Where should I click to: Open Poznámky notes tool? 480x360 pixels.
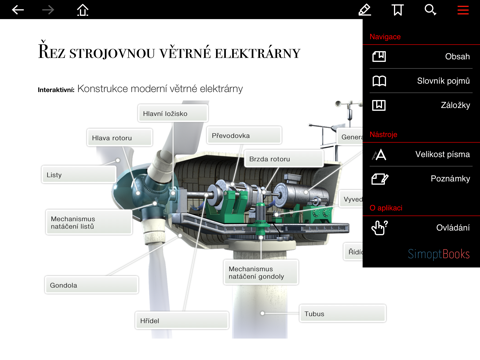(421, 179)
